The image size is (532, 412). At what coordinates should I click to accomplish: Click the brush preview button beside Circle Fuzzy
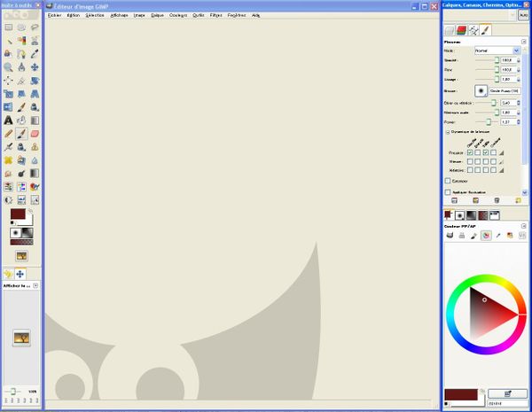coord(481,91)
